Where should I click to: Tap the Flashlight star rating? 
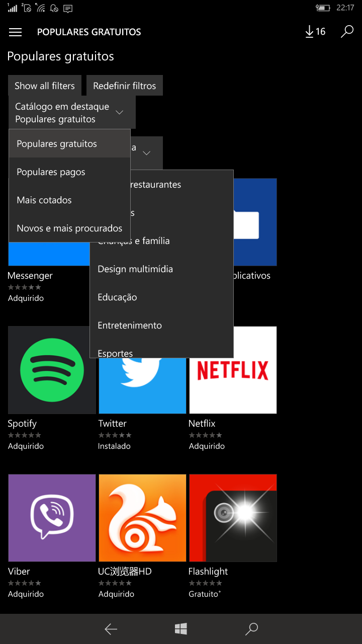click(206, 583)
